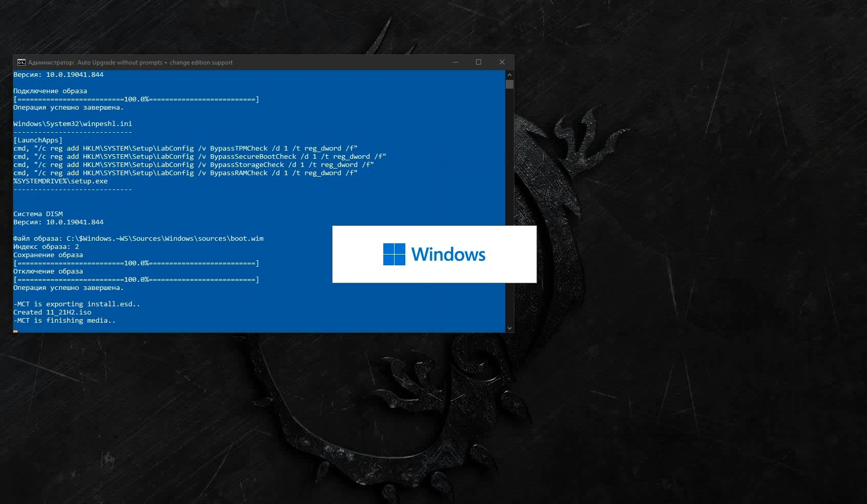Minimize the Auto Upgrade console window
867x504 pixels.
(455, 62)
